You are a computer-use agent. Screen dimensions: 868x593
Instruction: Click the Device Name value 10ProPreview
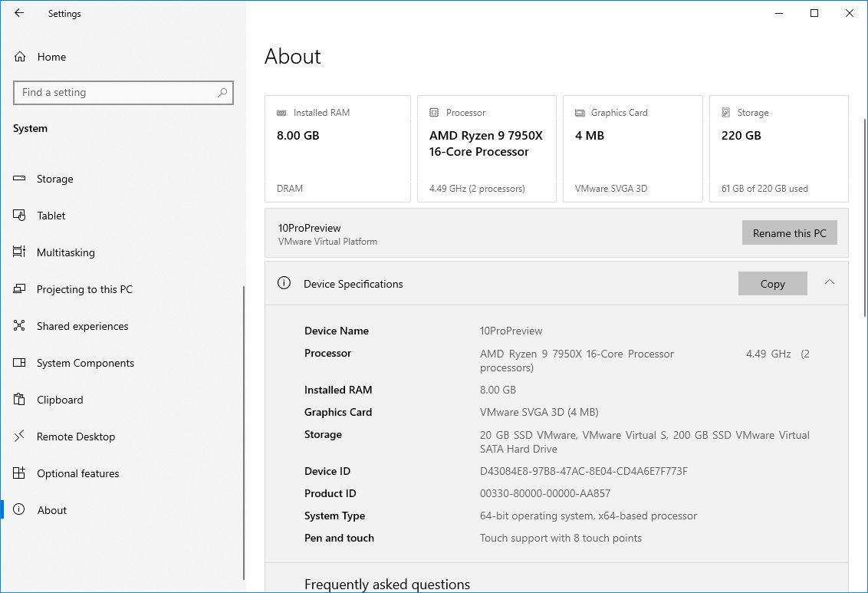pyautogui.click(x=511, y=331)
